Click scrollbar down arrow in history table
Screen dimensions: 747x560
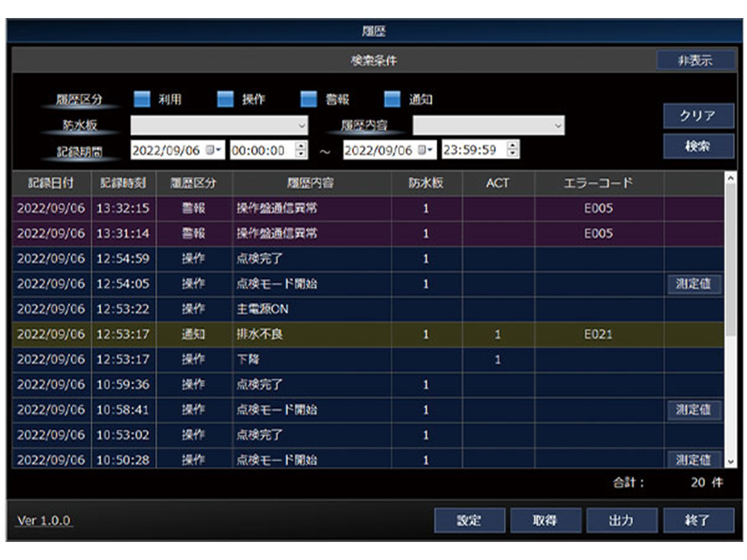[x=731, y=462]
